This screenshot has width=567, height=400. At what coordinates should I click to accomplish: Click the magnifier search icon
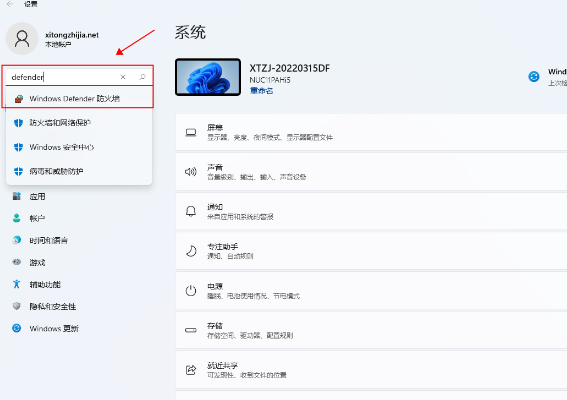[x=142, y=77]
